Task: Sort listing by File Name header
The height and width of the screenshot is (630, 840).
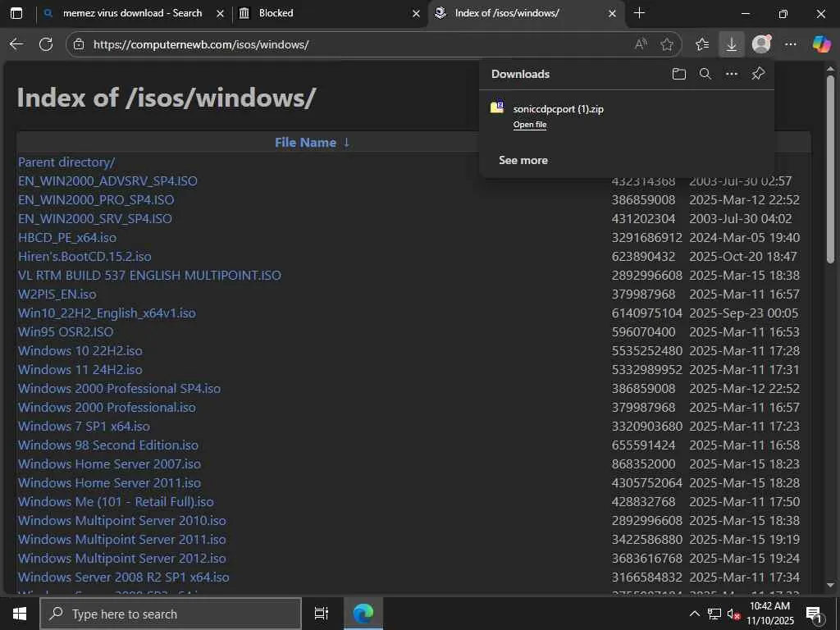Action: pyautogui.click(x=305, y=143)
